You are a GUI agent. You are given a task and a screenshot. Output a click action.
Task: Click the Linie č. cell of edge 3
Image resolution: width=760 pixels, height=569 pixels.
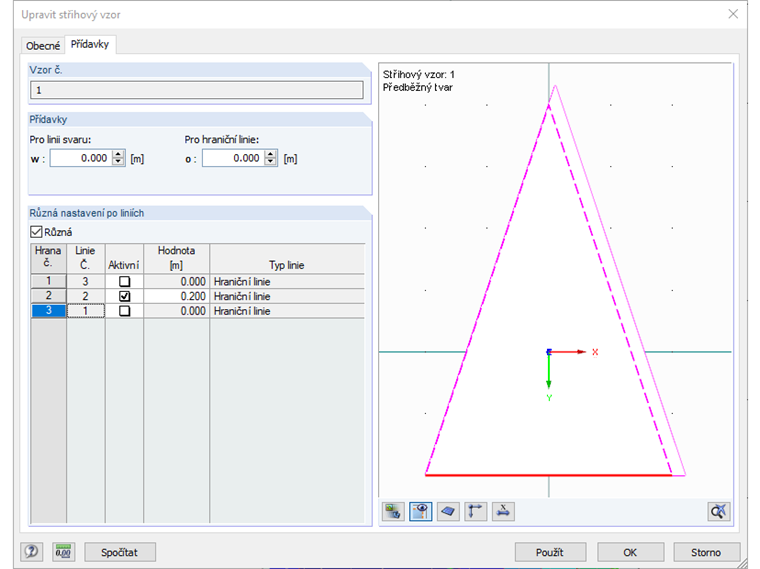click(x=85, y=310)
